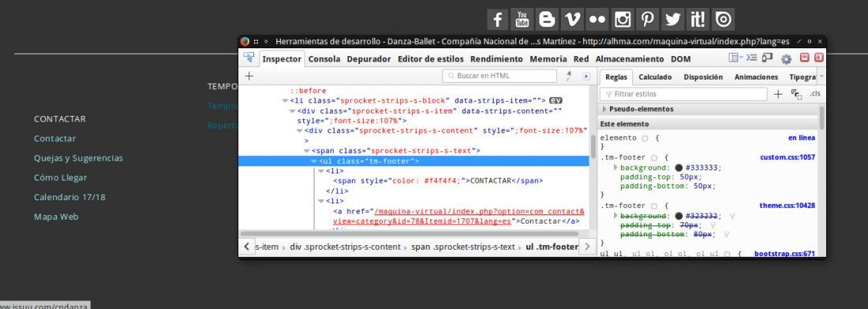Pick color with the eyedropper icon
This screenshot has height=309, width=868.
(x=568, y=76)
